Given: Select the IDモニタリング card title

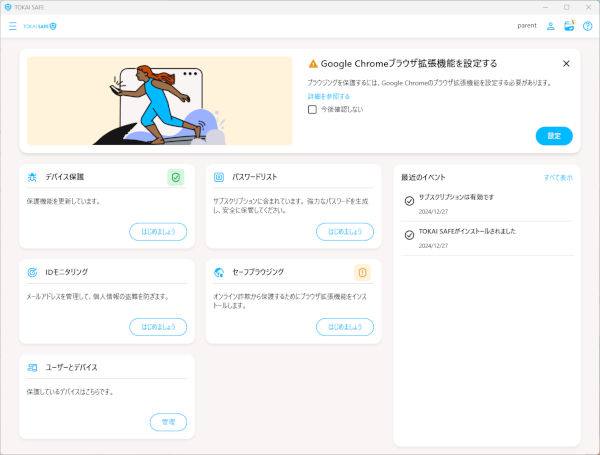Looking at the screenshot, I should tap(67, 272).
